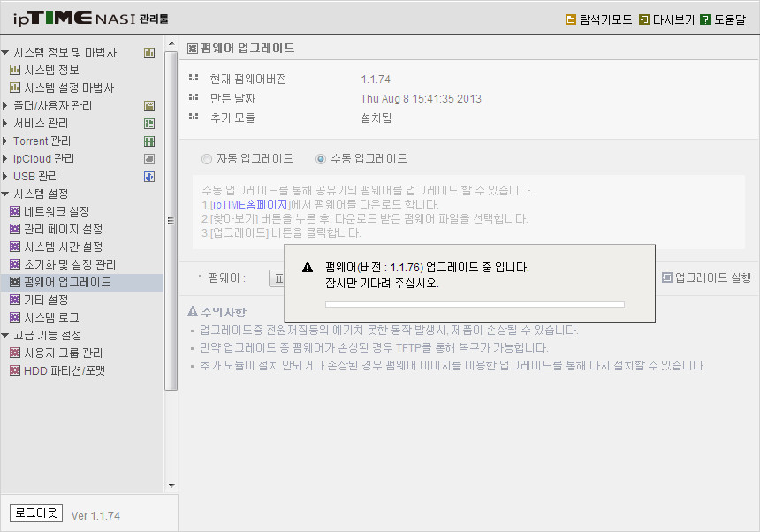Click the USB icon beside USB 관리

149,177
